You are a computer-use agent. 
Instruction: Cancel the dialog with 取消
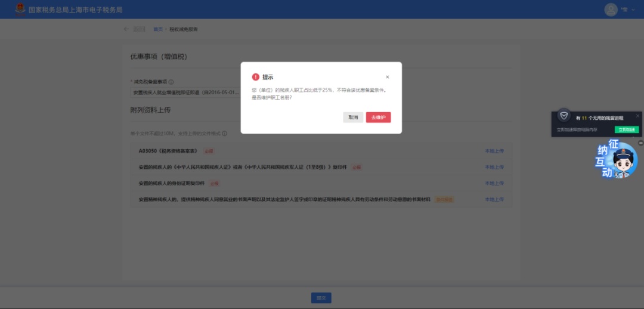[x=353, y=118]
